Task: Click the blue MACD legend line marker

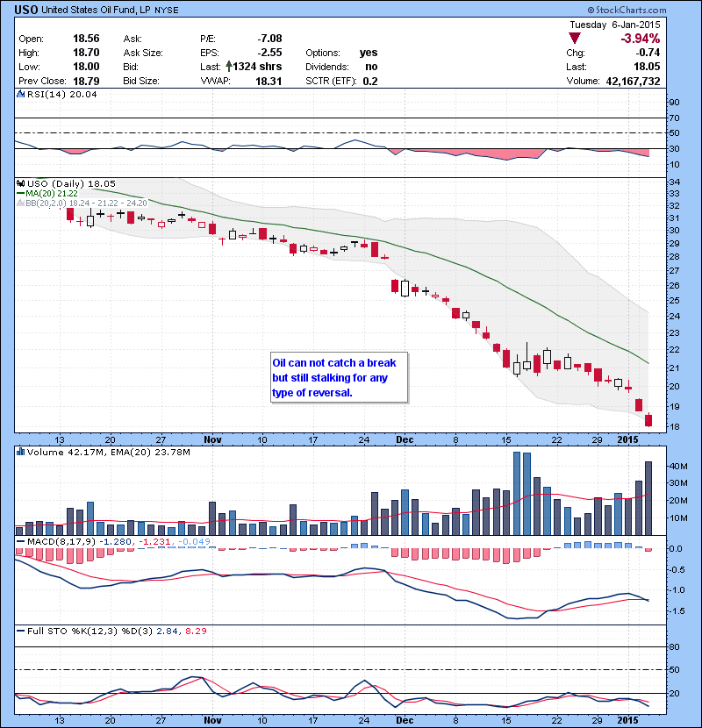Action: coord(20,541)
